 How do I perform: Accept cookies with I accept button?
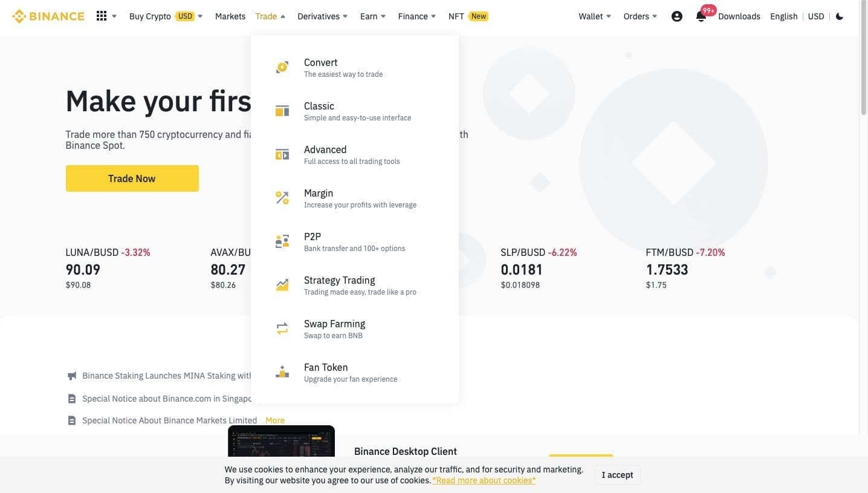pos(617,475)
